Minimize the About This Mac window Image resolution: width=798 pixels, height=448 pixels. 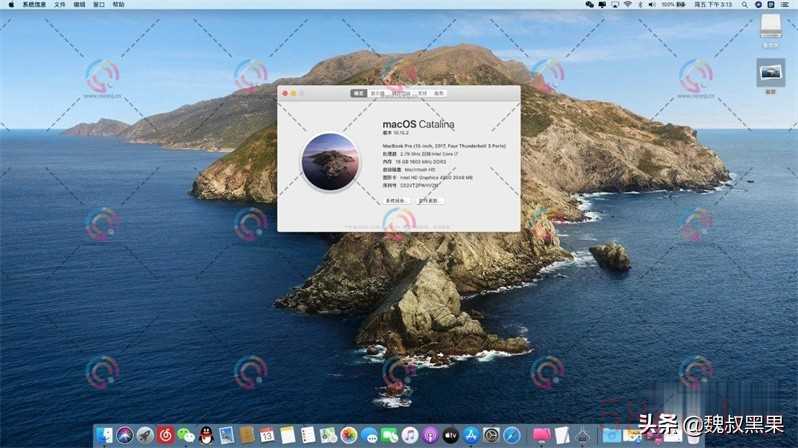pyautogui.click(x=294, y=93)
